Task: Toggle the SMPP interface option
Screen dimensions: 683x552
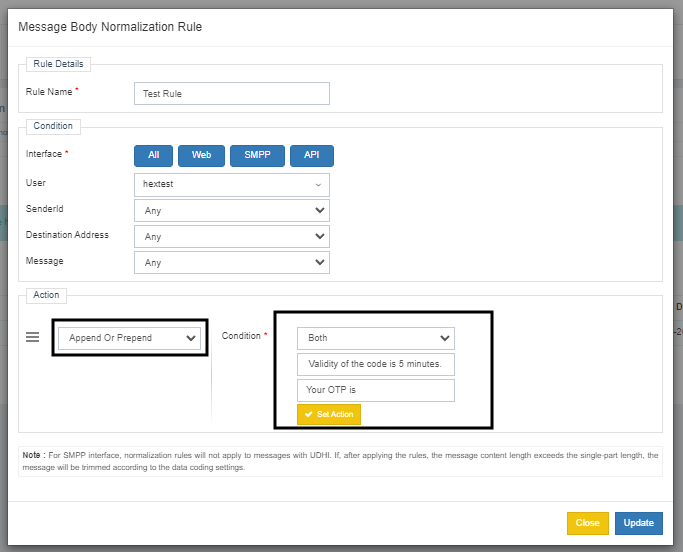Action: click(x=257, y=156)
